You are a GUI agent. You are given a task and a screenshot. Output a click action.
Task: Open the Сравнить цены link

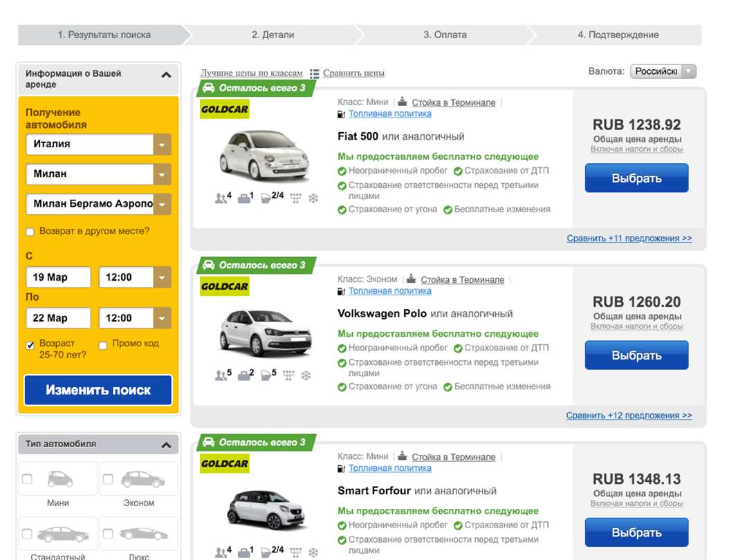coord(353,73)
